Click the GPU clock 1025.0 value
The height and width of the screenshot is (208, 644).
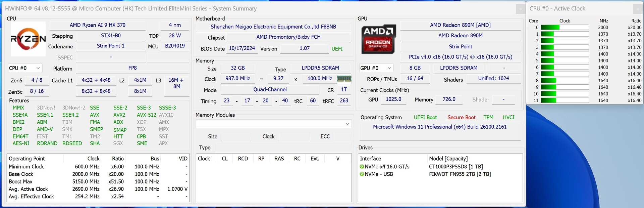click(x=393, y=99)
